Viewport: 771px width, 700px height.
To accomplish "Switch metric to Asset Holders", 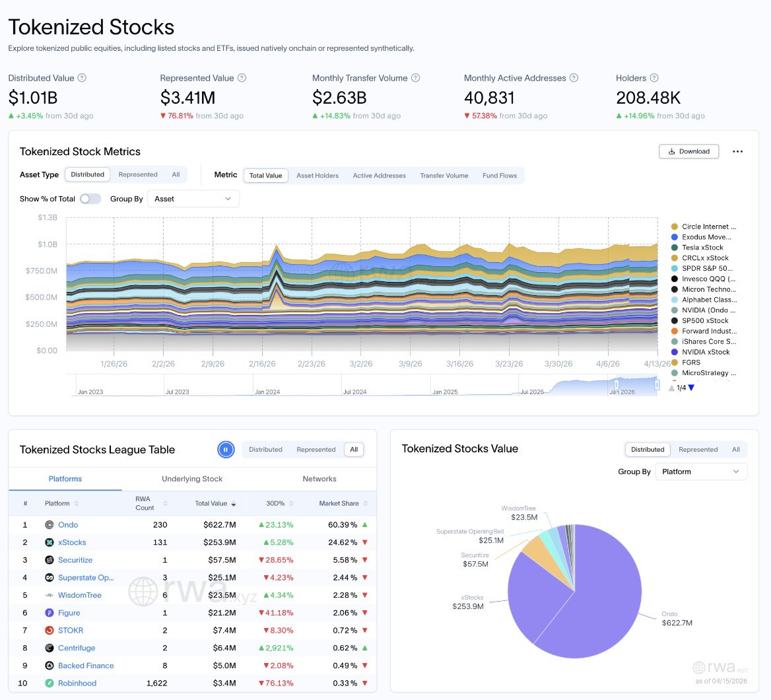I will tap(317, 176).
